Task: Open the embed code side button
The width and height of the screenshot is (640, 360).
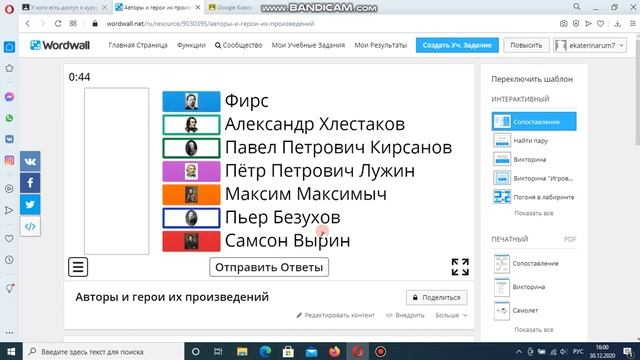Action: [x=30, y=226]
